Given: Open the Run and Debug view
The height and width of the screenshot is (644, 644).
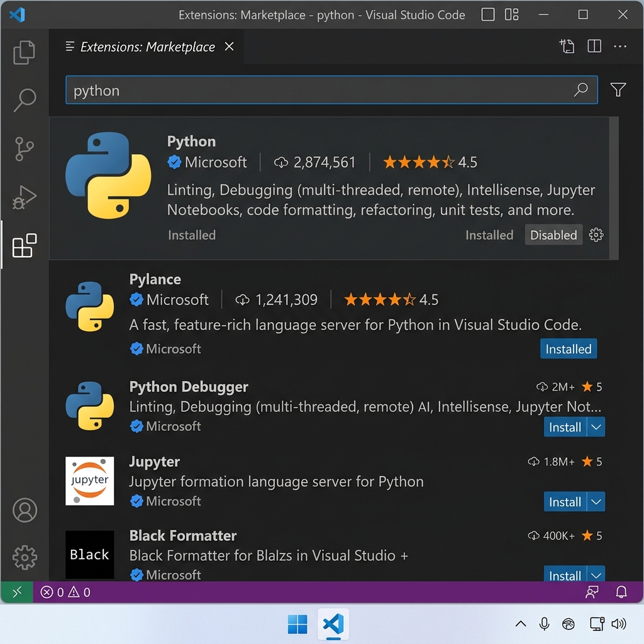Looking at the screenshot, I should [x=25, y=197].
